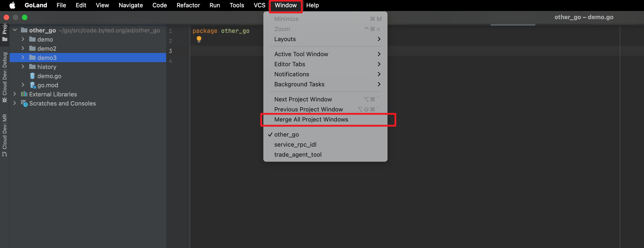Click line number 4 in gutter
This screenshot has width=644, height=248.
170,61
